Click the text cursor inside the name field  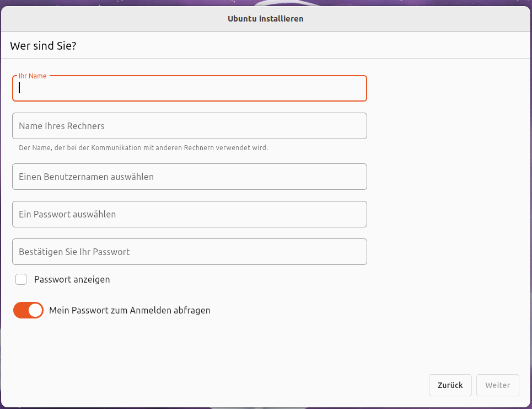pyautogui.click(x=20, y=88)
